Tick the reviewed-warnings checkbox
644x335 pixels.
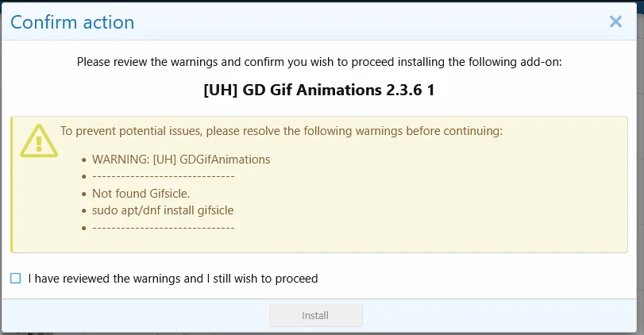click(x=16, y=279)
